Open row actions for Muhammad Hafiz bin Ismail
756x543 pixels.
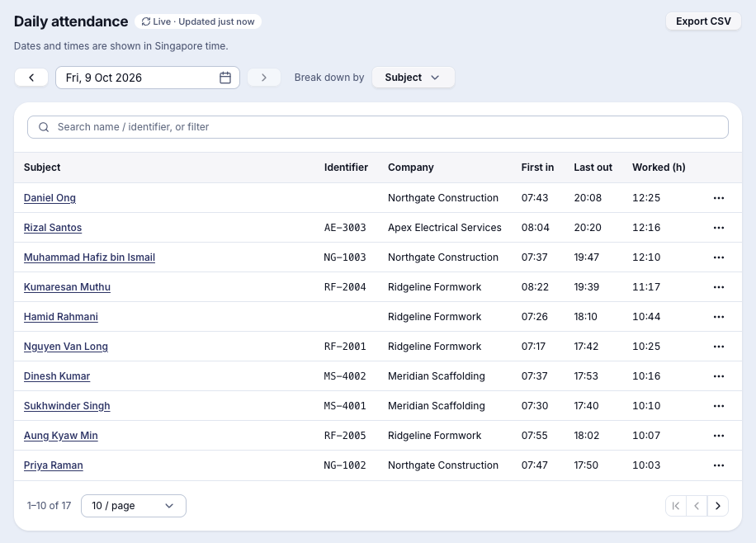click(718, 257)
